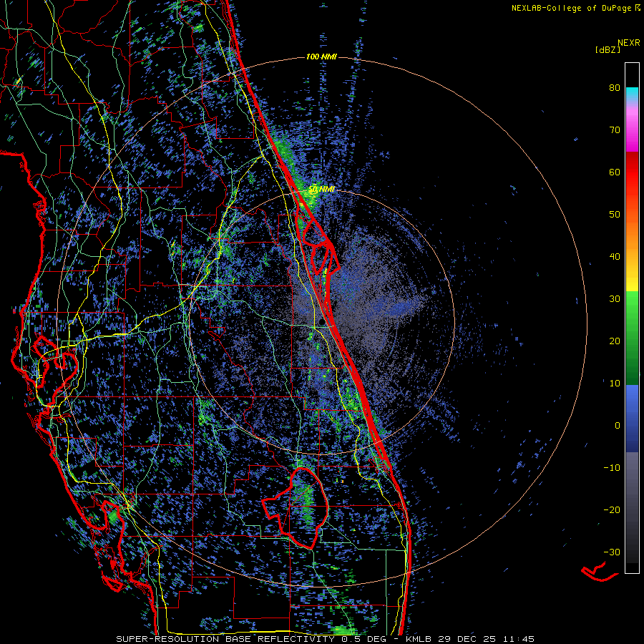The image size is (644, 644).
Task: Select the 30 value on the dBZ scale
Action: tap(615, 299)
